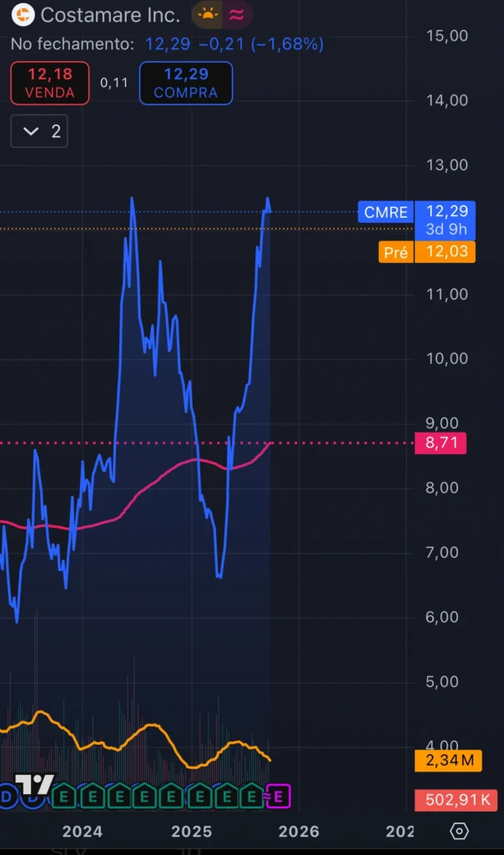Screen dimensions: 504x855
Task: Tap the pre-market sun session icon
Action: (x=207, y=14)
